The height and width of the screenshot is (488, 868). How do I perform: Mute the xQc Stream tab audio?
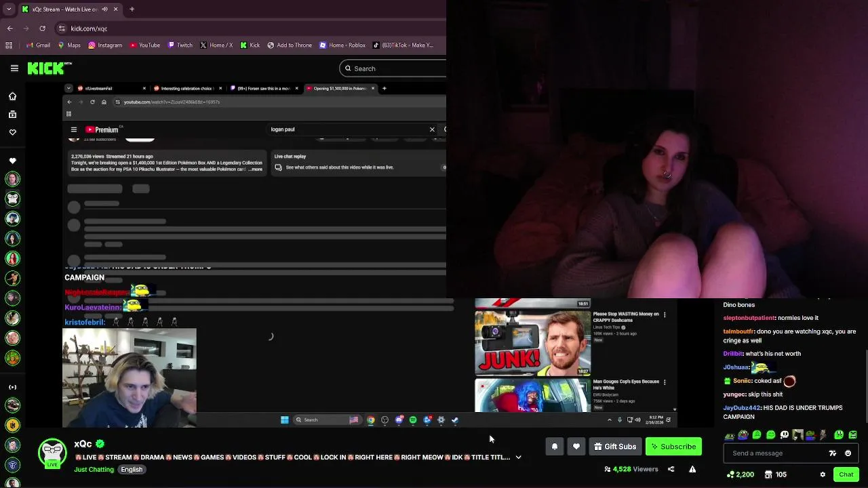pos(104,9)
